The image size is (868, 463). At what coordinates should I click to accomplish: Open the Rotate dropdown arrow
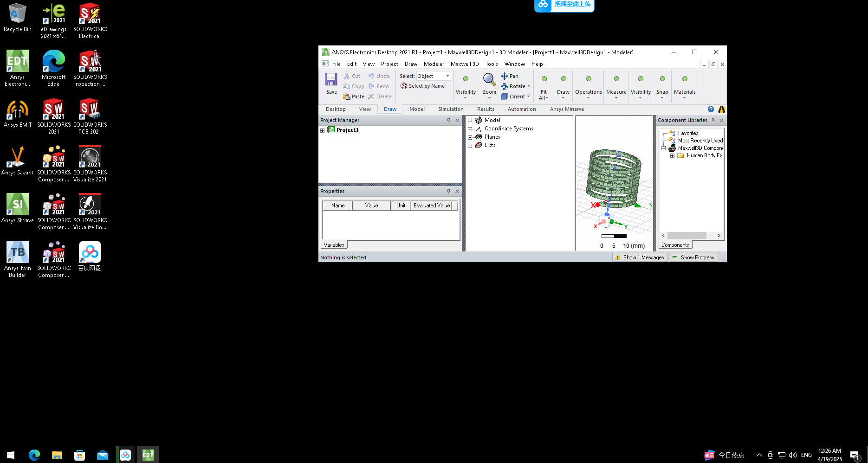[x=529, y=86]
